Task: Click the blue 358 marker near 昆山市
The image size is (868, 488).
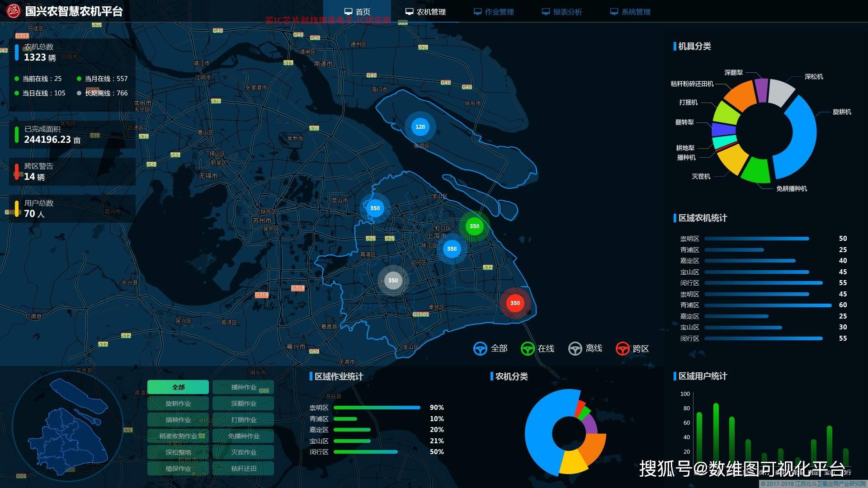Action: [x=375, y=208]
